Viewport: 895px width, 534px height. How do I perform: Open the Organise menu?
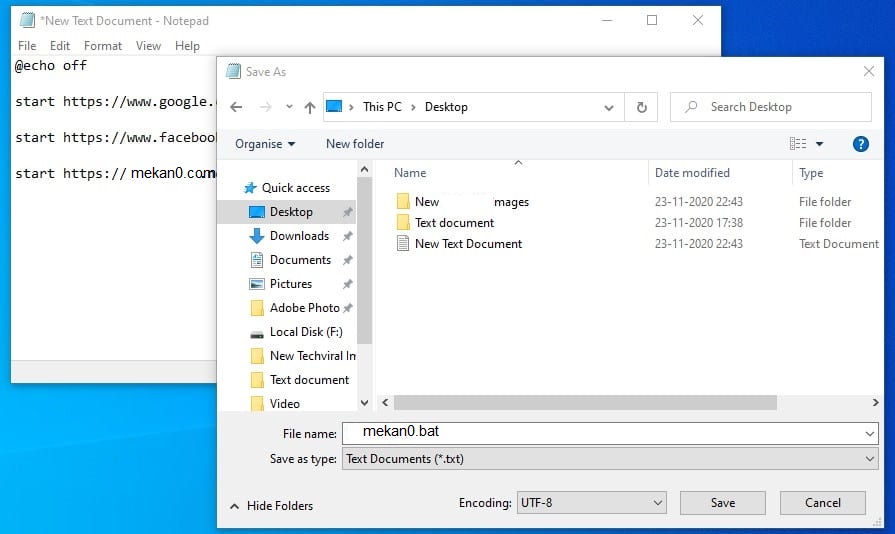pos(265,144)
